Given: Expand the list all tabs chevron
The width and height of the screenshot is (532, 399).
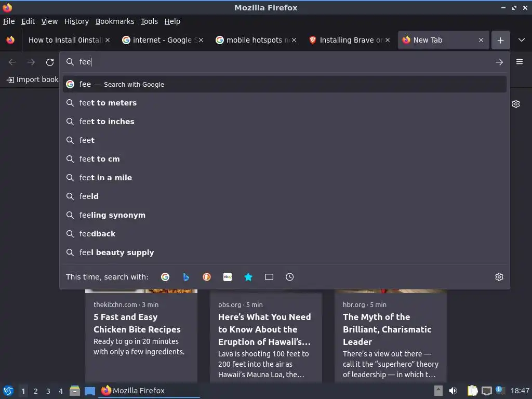Looking at the screenshot, I should (x=522, y=40).
